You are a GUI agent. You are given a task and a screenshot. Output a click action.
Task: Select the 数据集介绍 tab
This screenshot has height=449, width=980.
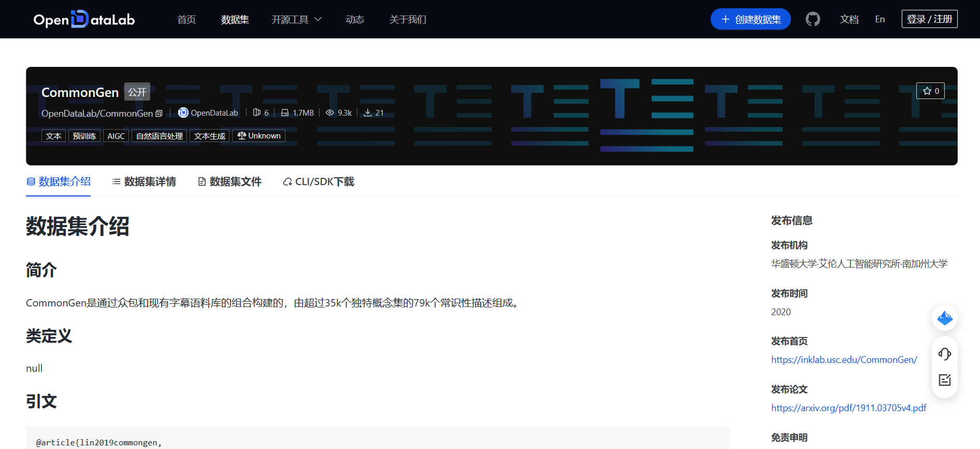pyautogui.click(x=59, y=181)
